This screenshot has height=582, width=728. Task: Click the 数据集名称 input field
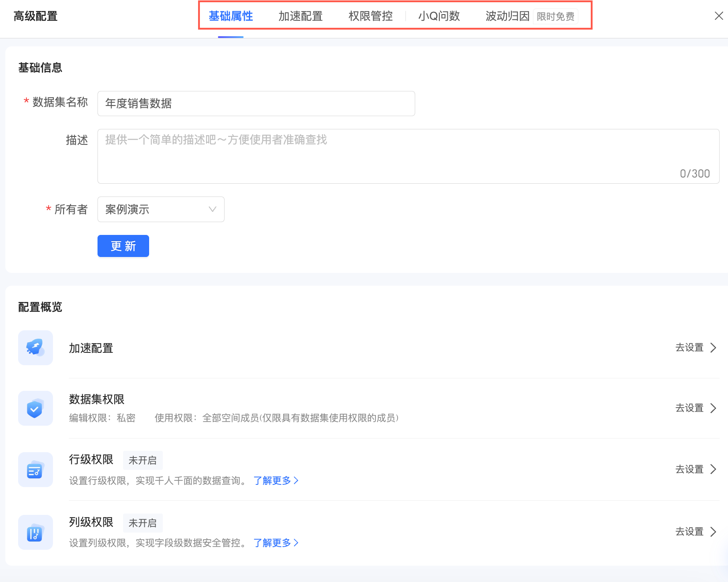click(256, 103)
